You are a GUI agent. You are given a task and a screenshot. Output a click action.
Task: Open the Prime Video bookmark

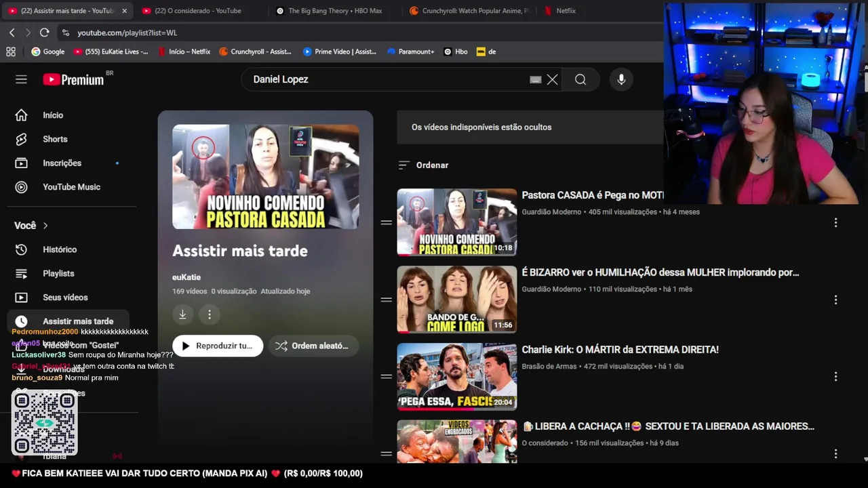[x=340, y=52]
